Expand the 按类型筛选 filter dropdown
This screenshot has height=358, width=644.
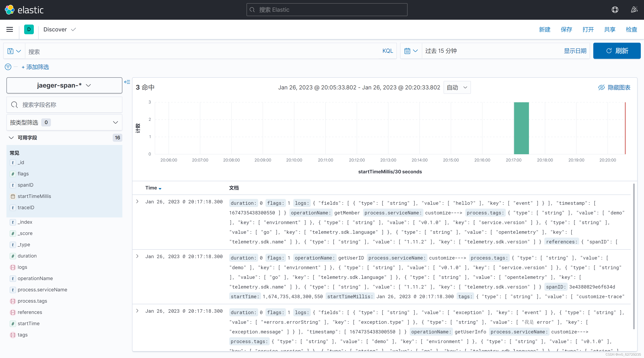pyautogui.click(x=64, y=122)
